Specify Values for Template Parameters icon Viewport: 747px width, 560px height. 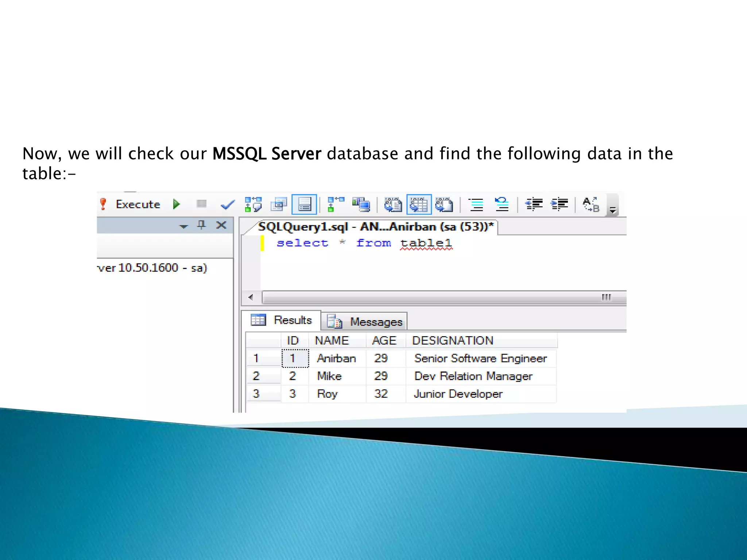pyautogui.click(x=591, y=205)
